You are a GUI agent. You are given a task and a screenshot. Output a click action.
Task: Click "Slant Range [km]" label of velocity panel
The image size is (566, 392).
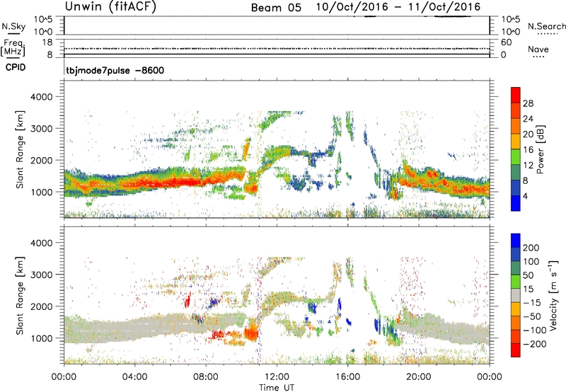click(x=20, y=296)
